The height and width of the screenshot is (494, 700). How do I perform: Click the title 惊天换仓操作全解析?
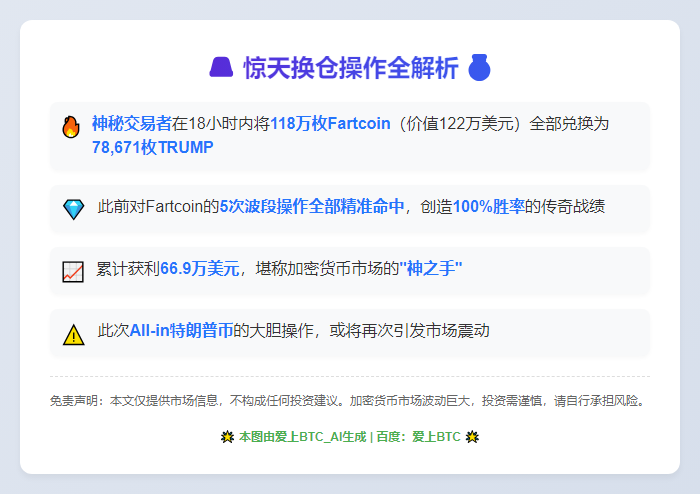tap(351, 68)
